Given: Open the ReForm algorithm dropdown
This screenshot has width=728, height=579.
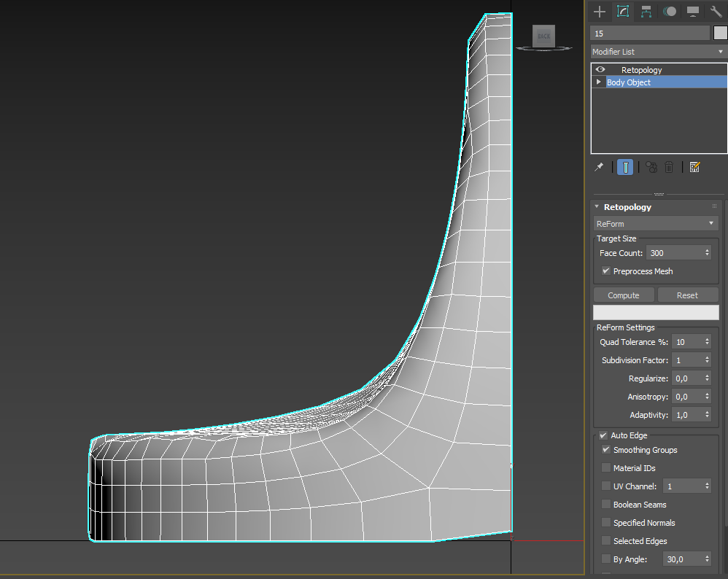Looking at the screenshot, I should [x=655, y=224].
